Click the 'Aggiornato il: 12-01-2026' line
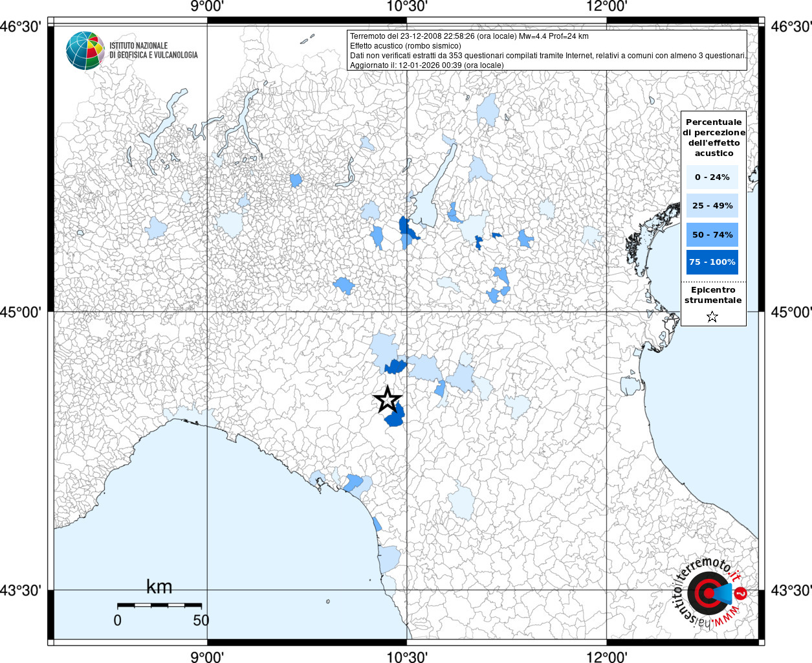 pyautogui.click(x=427, y=65)
